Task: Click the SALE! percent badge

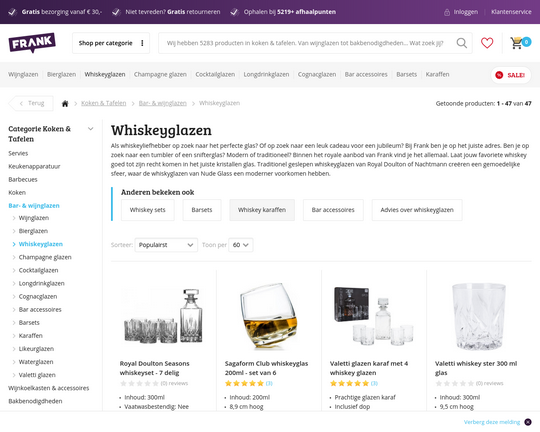Action: point(499,75)
